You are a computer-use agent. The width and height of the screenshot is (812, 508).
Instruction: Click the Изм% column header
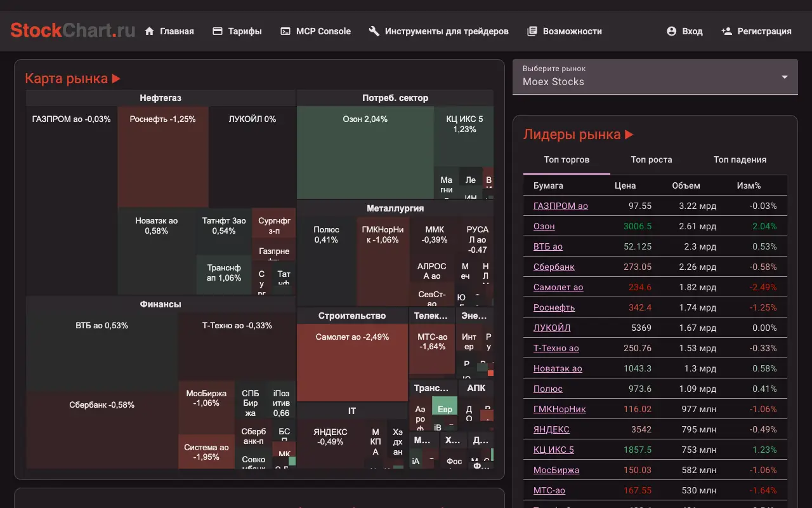click(749, 185)
